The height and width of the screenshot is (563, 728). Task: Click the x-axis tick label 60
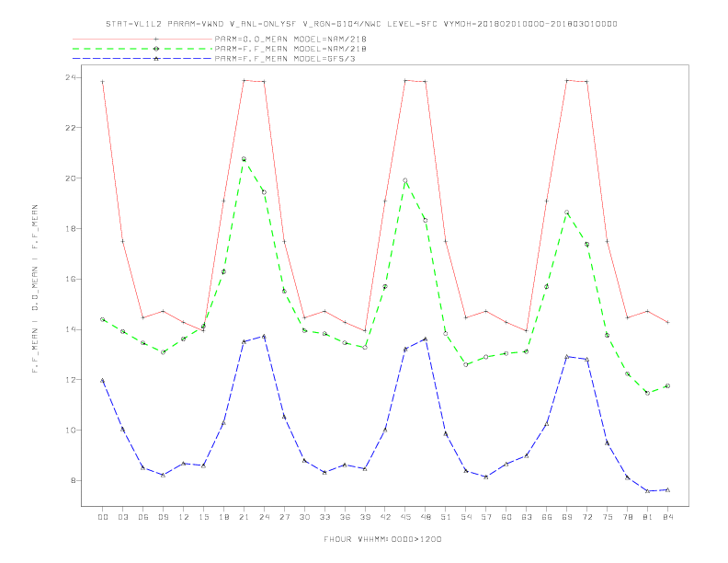[506, 517]
